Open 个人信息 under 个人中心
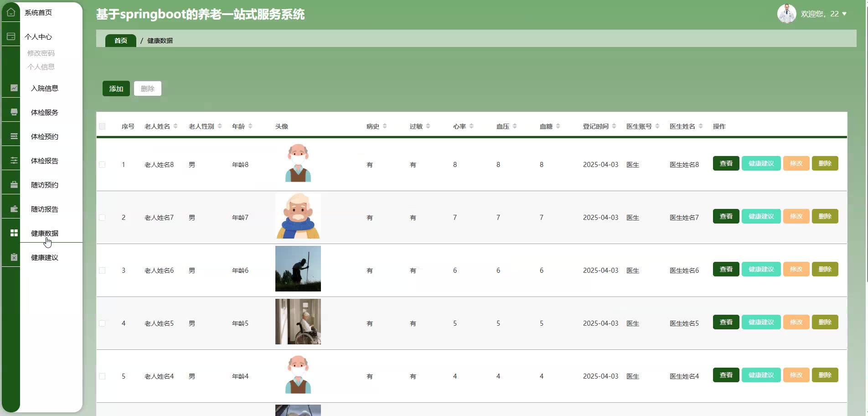868x416 pixels. point(41,67)
